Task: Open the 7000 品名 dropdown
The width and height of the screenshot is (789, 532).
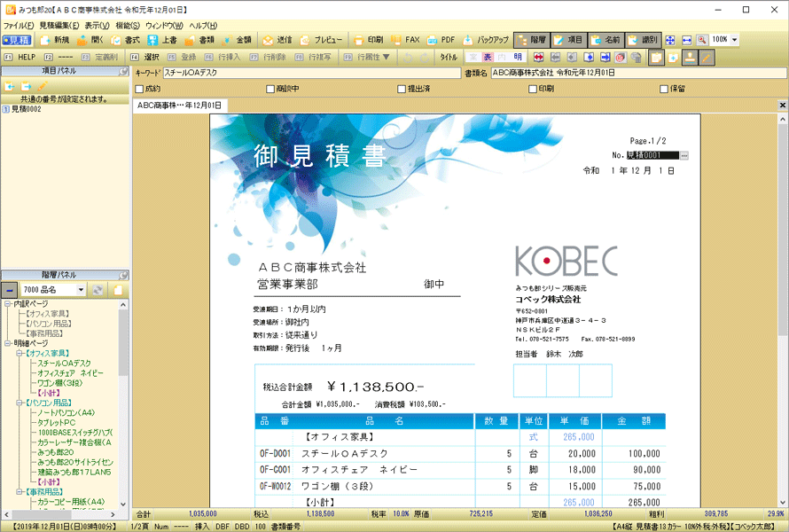Action: pos(81,290)
